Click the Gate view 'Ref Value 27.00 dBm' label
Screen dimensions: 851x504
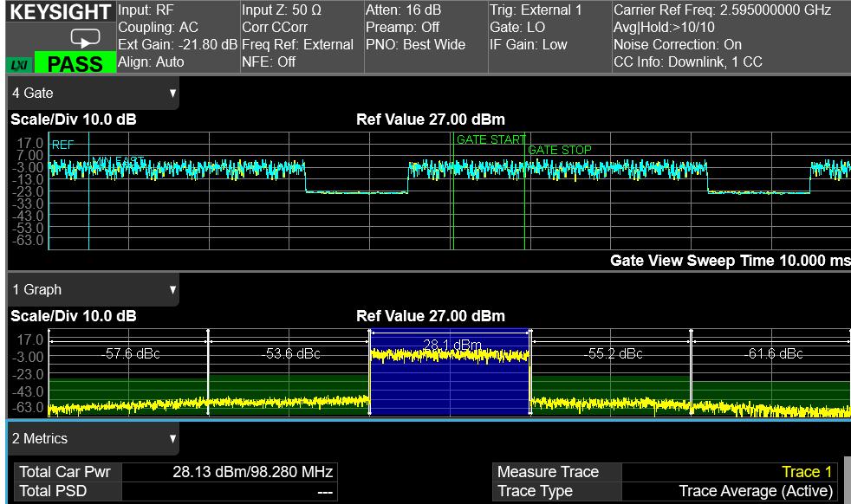[431, 120]
